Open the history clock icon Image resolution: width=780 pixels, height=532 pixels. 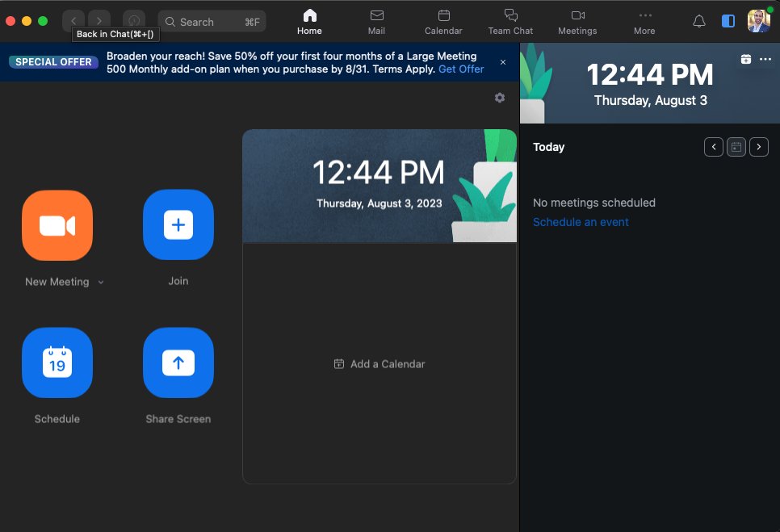pos(134,21)
